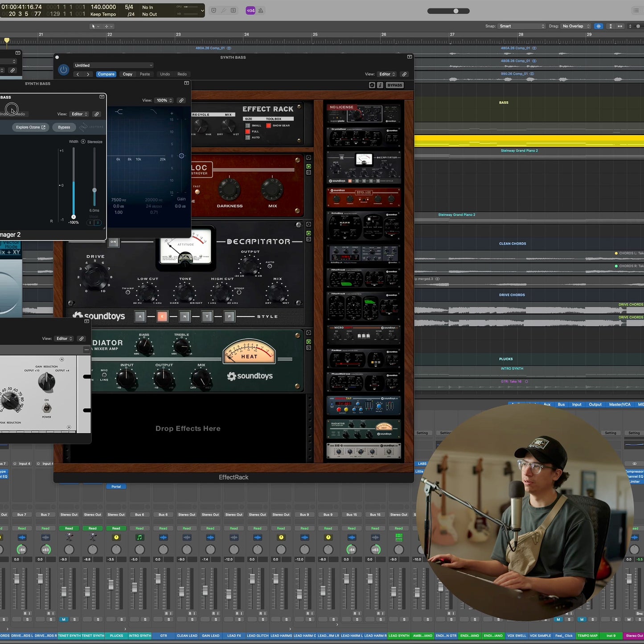Open the View: Editor dropdown

(386, 74)
